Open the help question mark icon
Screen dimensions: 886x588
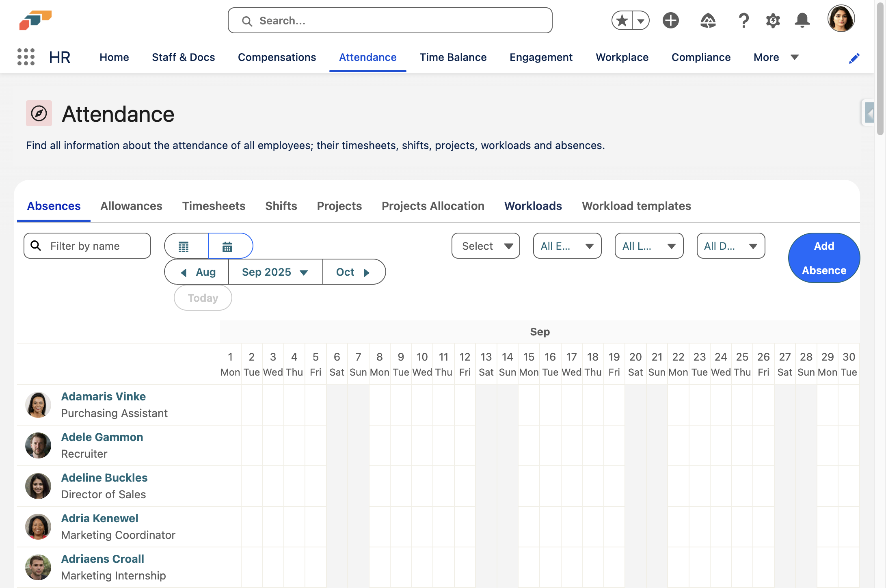pos(744,20)
